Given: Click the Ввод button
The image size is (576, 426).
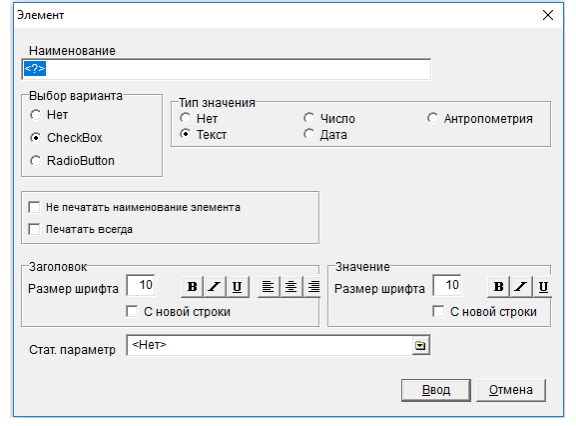Looking at the screenshot, I should [x=436, y=390].
